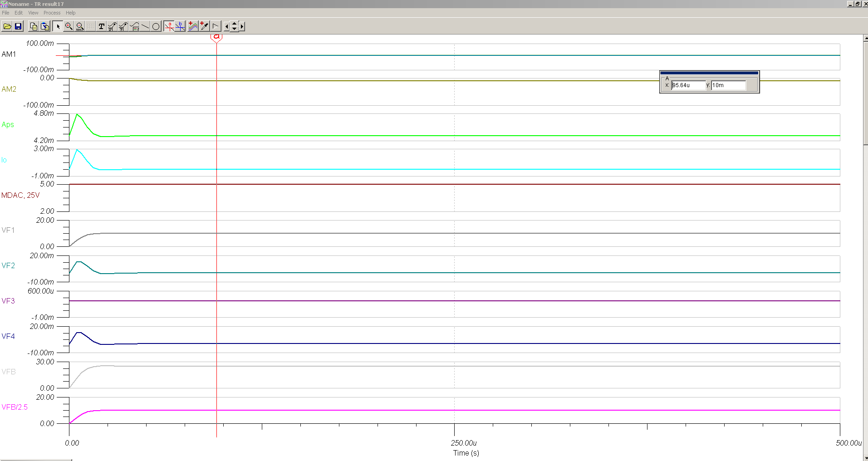
Task: Select the VF4 curve label
Action: pyautogui.click(x=8, y=337)
